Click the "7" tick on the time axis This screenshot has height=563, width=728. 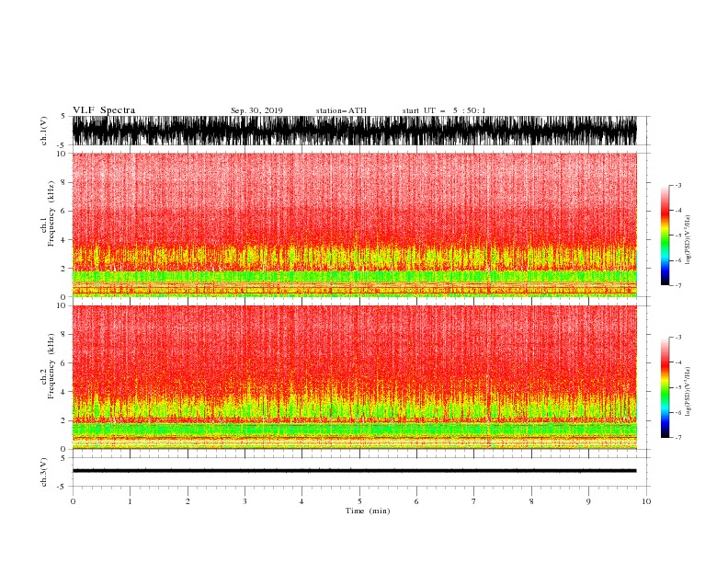click(x=474, y=501)
